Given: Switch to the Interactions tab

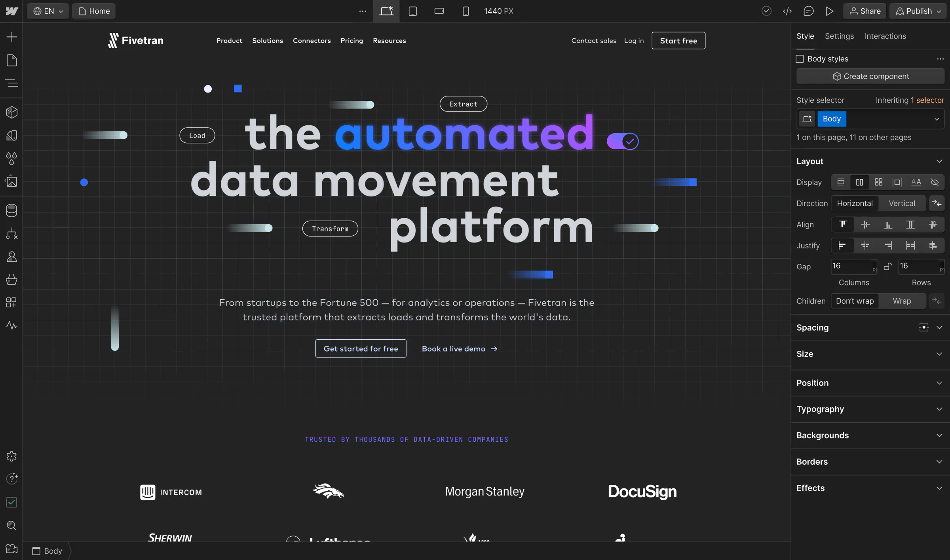Looking at the screenshot, I should coord(885,36).
